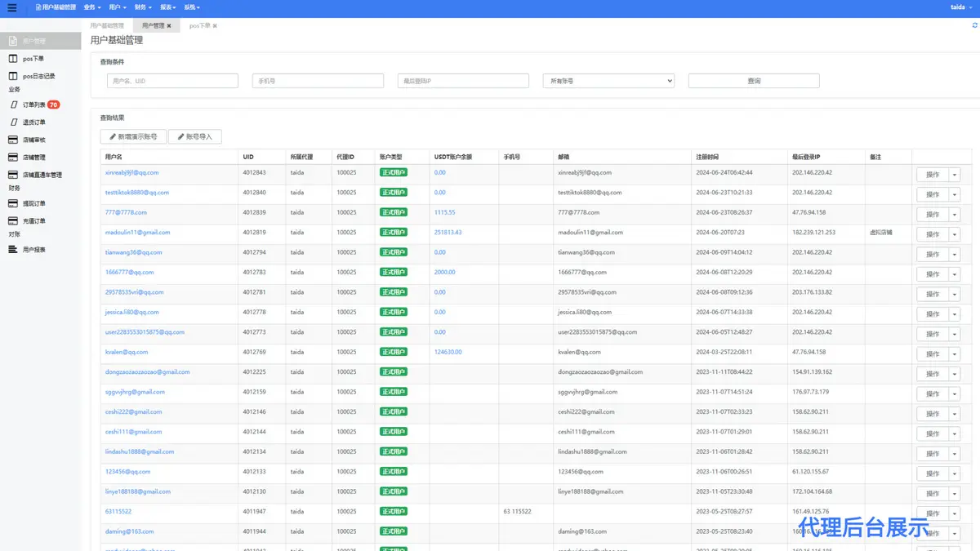Open 提现订单 in the sidebar
The width and height of the screenshot is (980, 551).
[x=34, y=204]
